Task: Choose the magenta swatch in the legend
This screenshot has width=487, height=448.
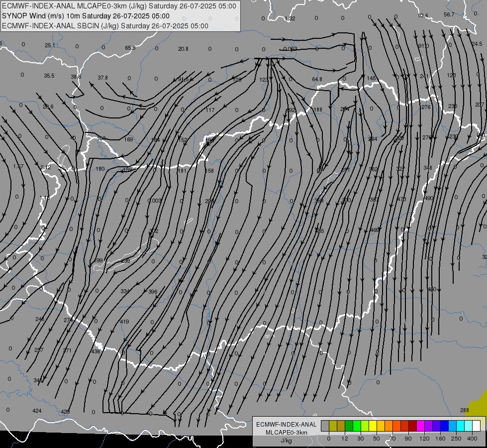Action: click(421, 426)
